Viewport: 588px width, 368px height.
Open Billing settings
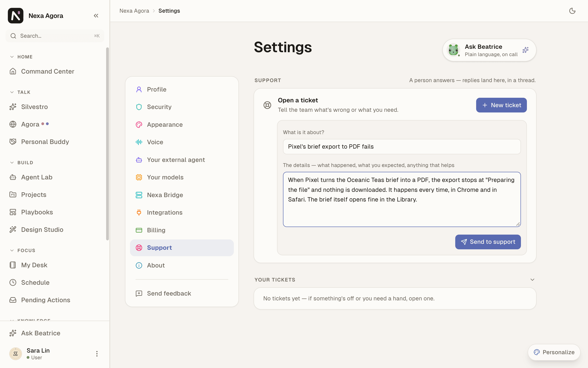182,230
